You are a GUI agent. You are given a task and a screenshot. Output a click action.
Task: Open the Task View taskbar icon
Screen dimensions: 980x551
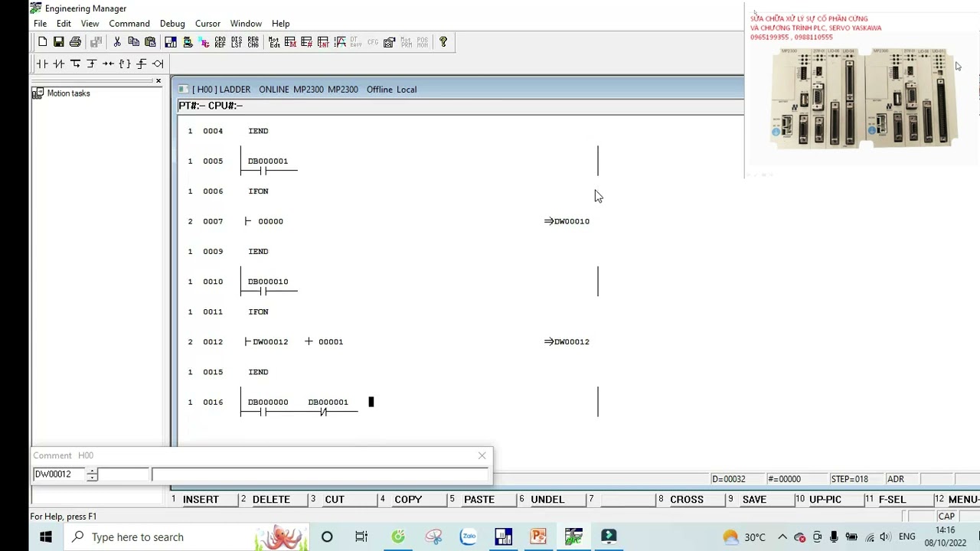pyautogui.click(x=361, y=536)
